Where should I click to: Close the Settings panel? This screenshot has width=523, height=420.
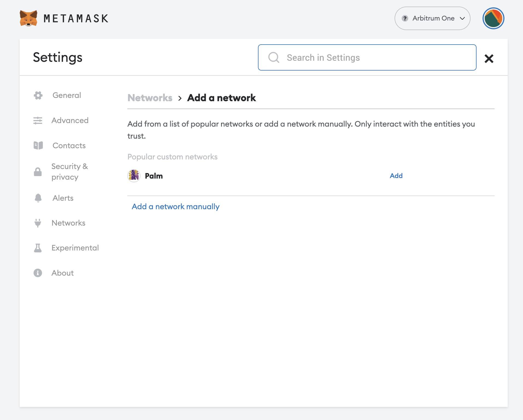489,59
